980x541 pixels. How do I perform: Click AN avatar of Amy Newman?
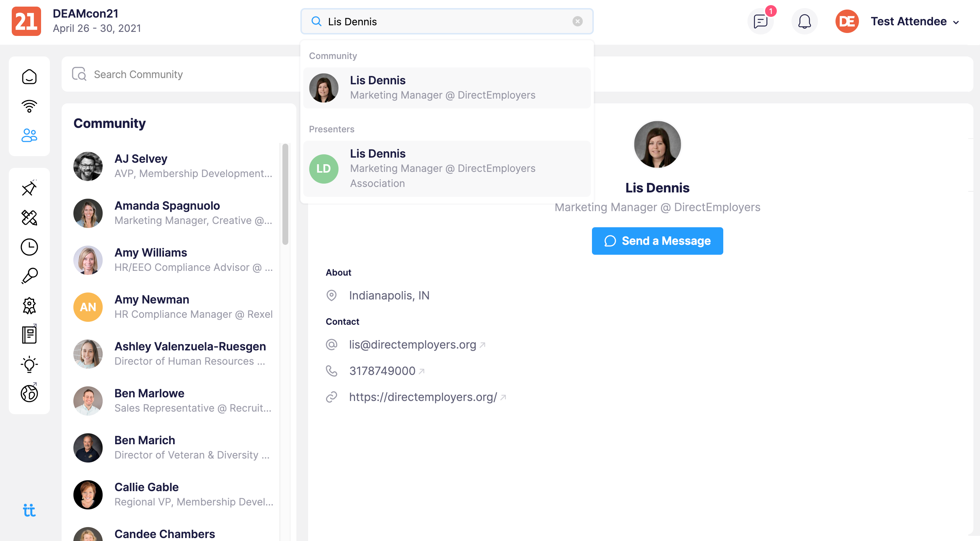(88, 307)
